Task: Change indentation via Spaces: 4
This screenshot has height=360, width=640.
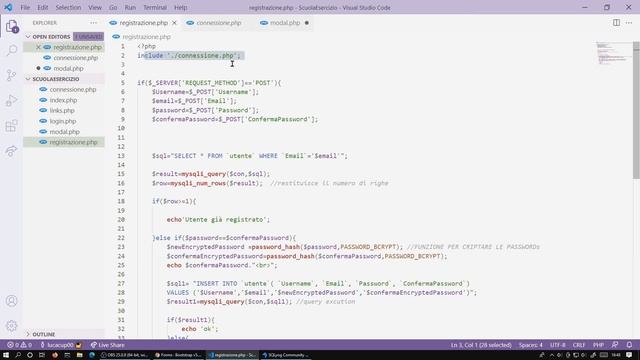Action: pyautogui.click(x=531, y=345)
